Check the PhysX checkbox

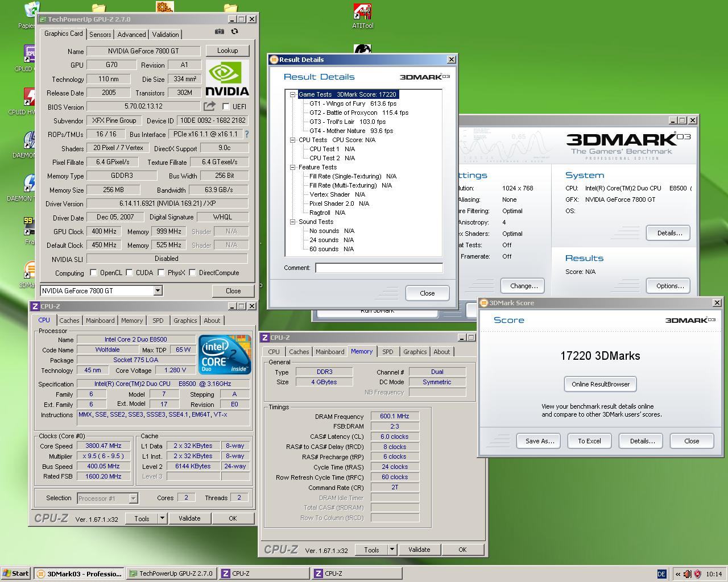[x=162, y=273]
